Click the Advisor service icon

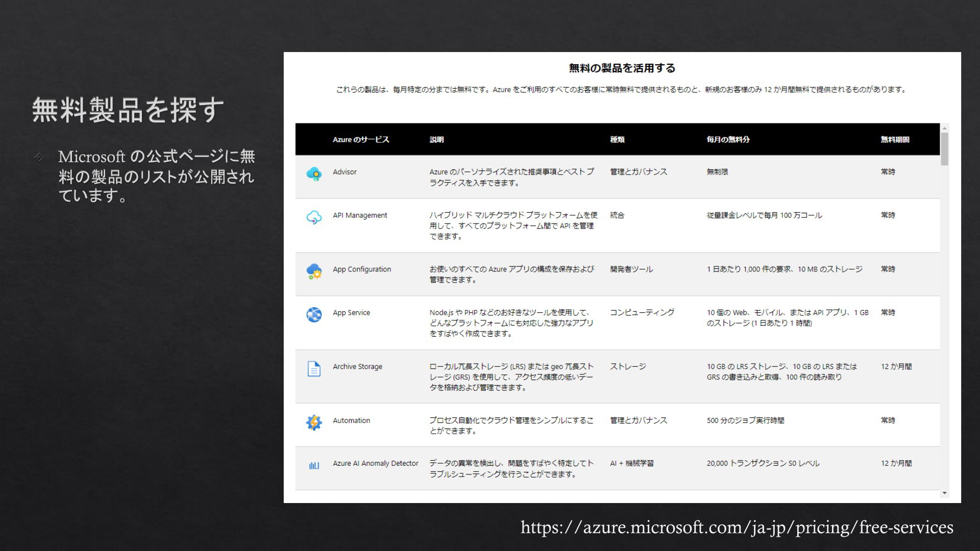coord(314,174)
